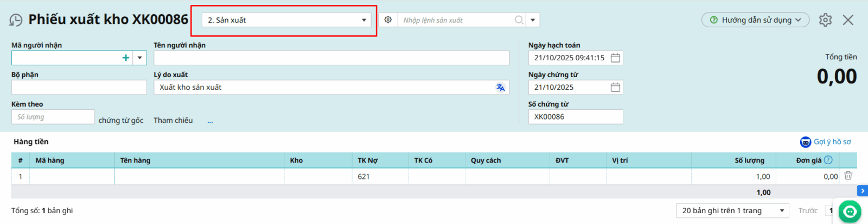
Task: Open calendar for Ngày hạch toán
Action: [615, 58]
